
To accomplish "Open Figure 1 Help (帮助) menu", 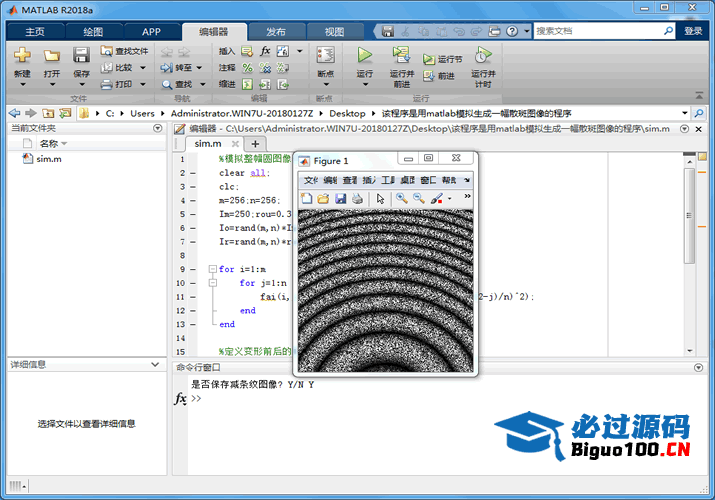I will 449,180.
